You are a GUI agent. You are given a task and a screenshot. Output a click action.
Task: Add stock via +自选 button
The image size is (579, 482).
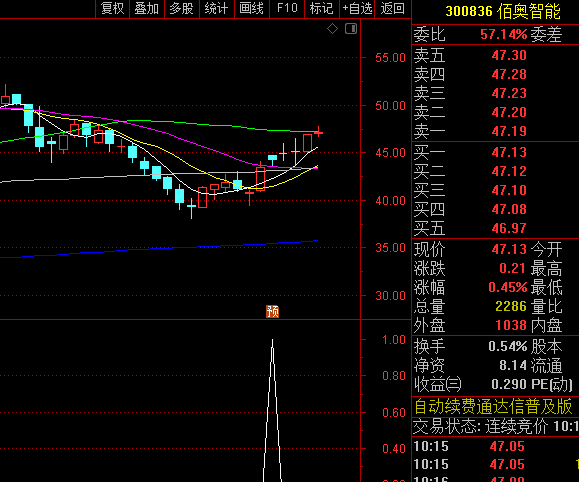point(357,8)
